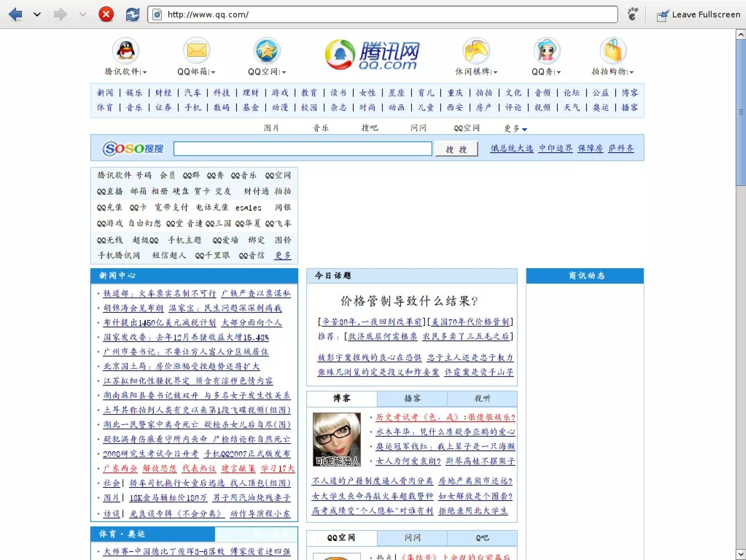Click the vertical scrollbar down arrow
This screenshot has height=560, width=746.
(741, 554)
